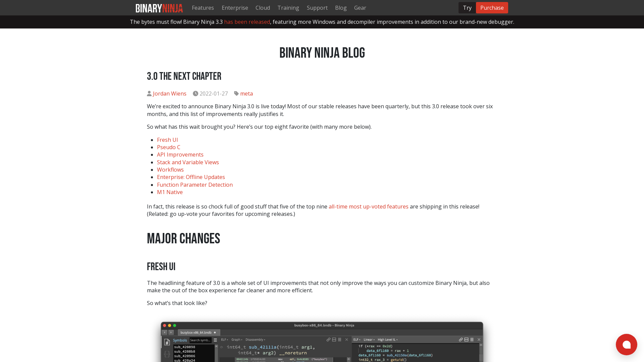Open the API Improvements link
Viewport: 644px width, 362px height.
[180, 155]
